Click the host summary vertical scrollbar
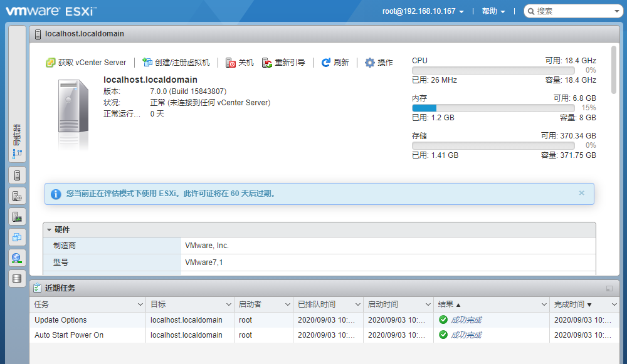 [x=614, y=70]
